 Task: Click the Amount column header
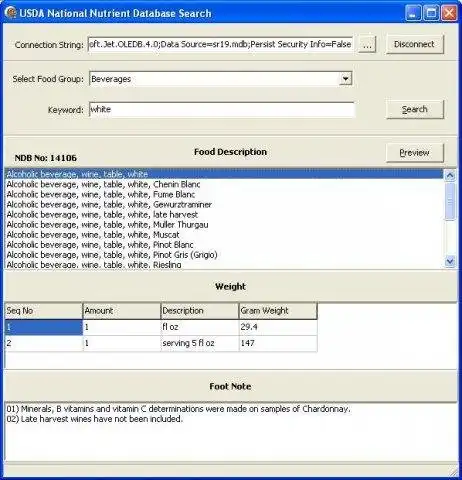[122, 311]
